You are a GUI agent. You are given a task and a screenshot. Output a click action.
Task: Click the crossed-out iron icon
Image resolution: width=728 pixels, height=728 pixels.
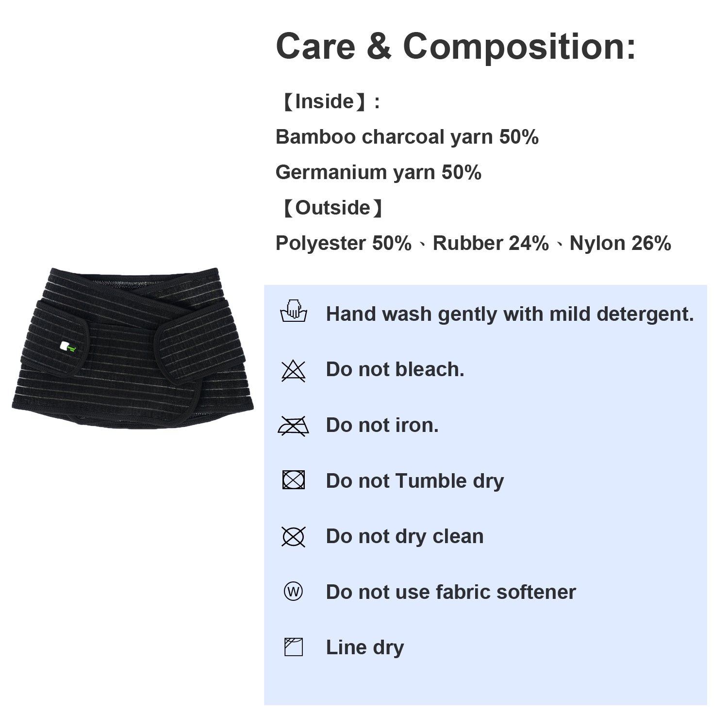coord(293,426)
